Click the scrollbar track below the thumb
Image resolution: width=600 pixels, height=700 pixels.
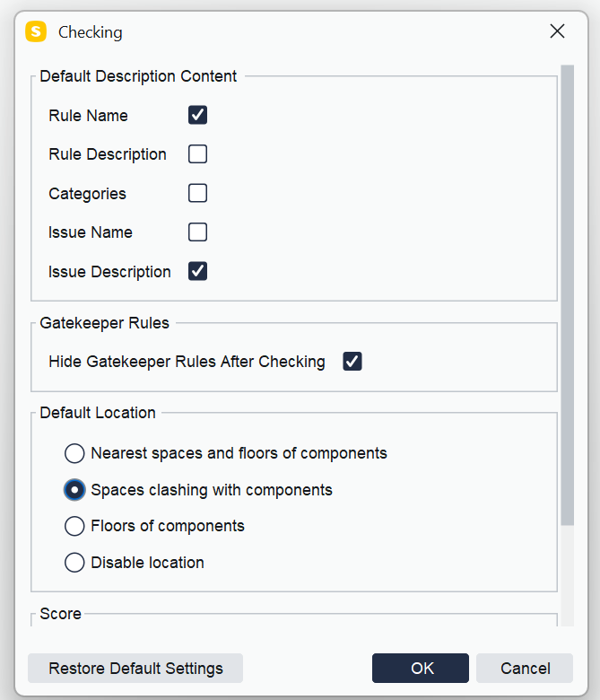[x=567, y=574]
